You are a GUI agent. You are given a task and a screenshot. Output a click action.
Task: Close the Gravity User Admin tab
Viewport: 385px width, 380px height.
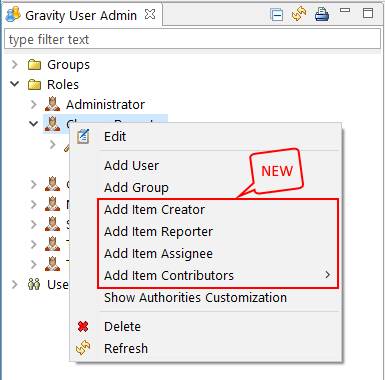(150, 14)
